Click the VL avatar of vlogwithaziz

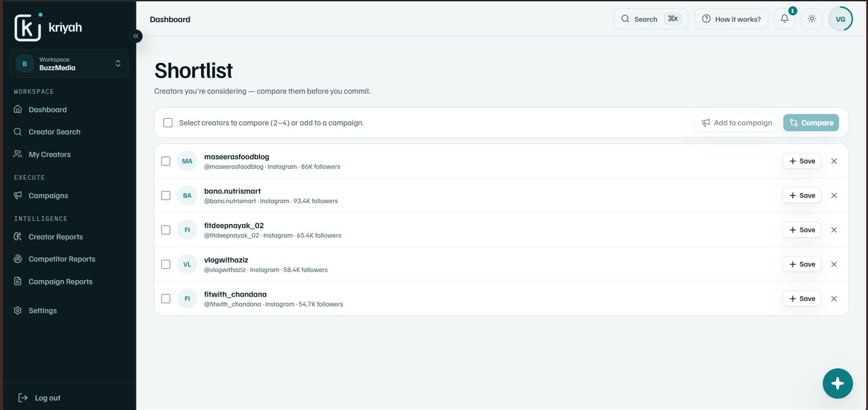click(187, 264)
